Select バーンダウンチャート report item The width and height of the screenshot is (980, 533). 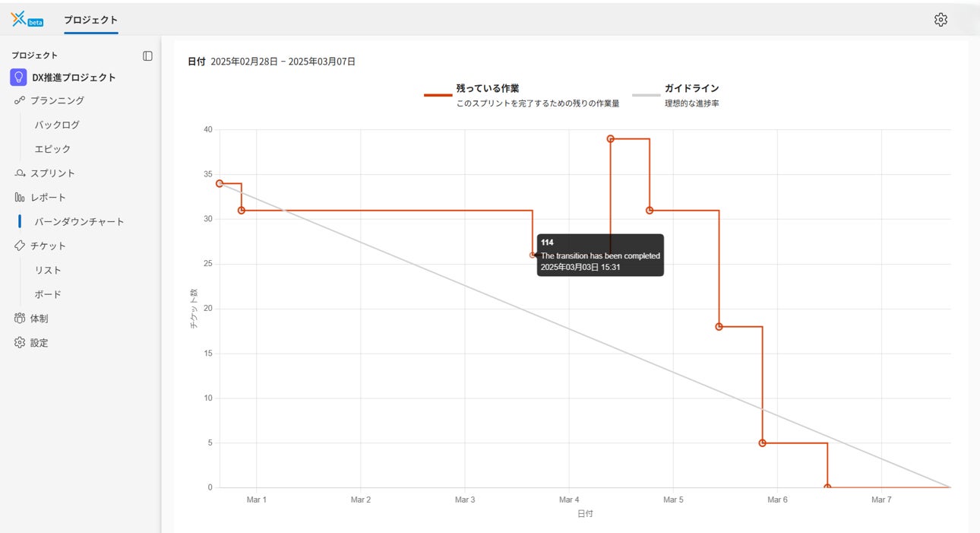79,222
